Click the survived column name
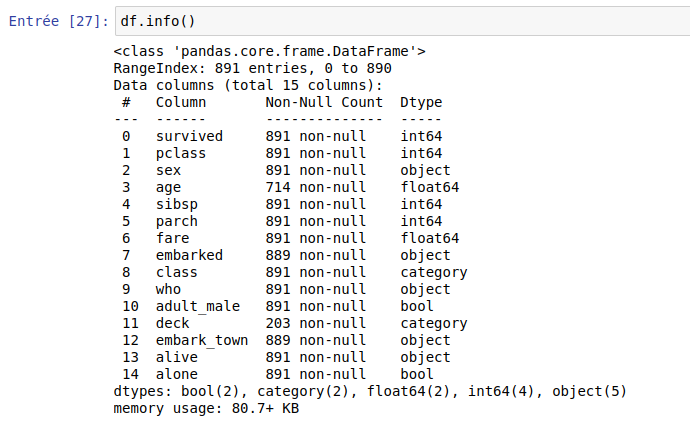 (x=189, y=136)
